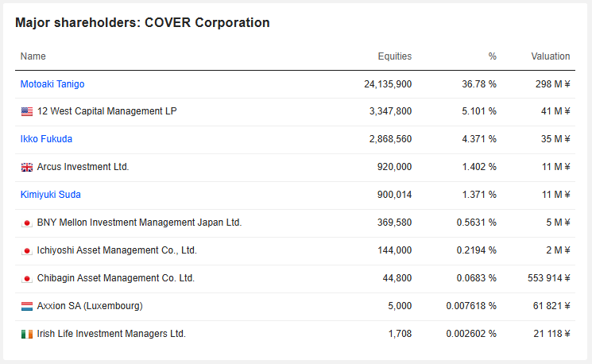Click UK flag beside Arcus Investment

(27, 167)
